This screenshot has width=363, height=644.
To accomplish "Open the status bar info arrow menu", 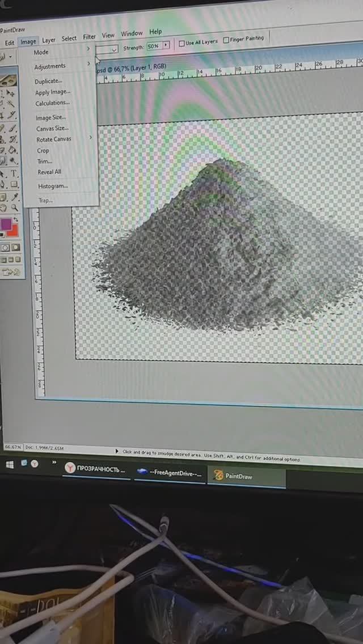I will coord(117,451).
